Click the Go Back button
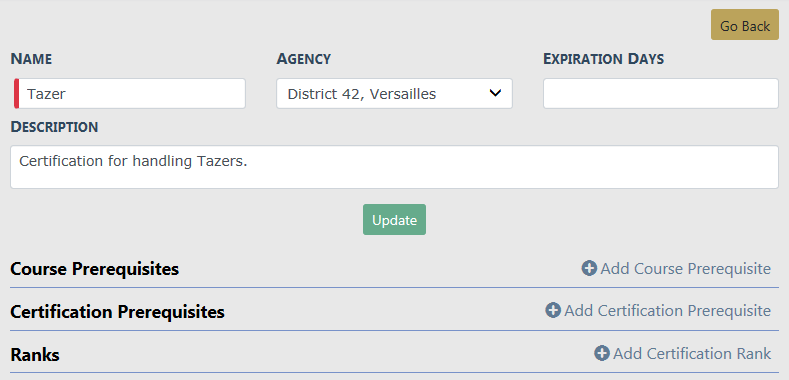Screen dimensions: 789x380 745,26
